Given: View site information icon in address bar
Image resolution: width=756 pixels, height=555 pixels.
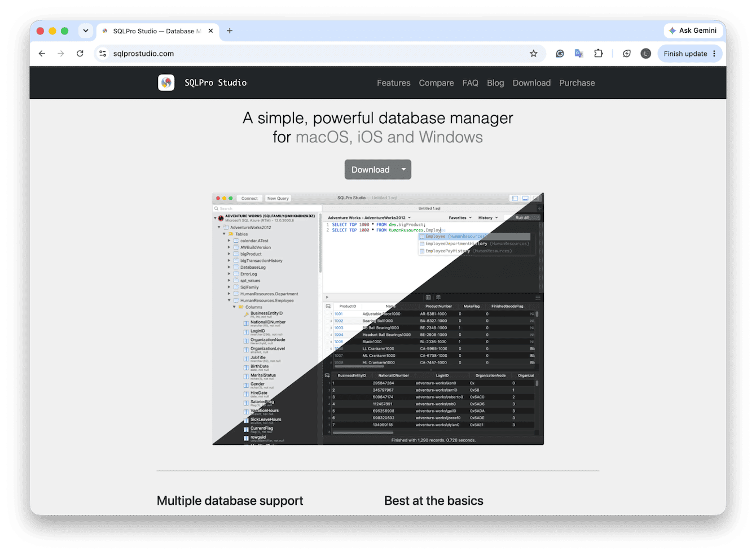Looking at the screenshot, I should point(103,54).
